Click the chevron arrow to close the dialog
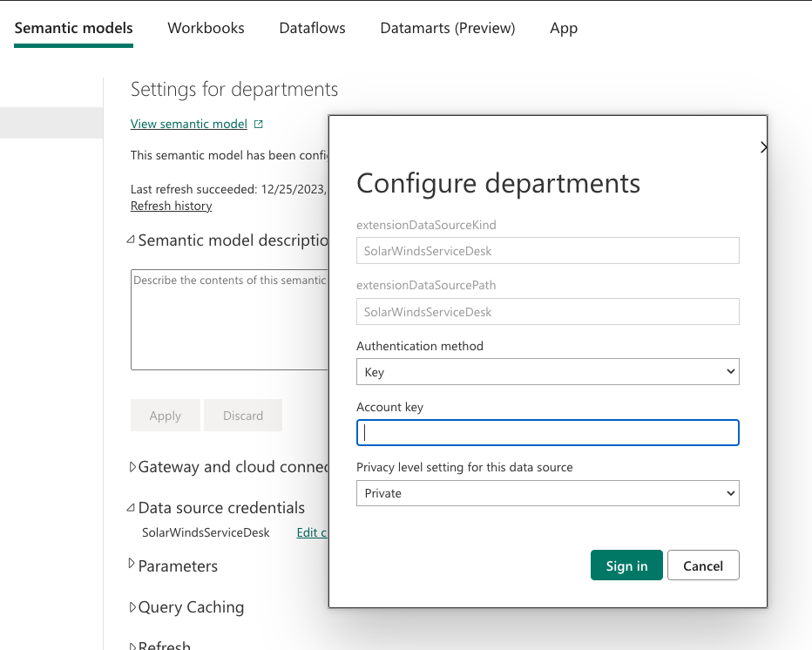812x650 pixels. pyautogui.click(x=763, y=147)
